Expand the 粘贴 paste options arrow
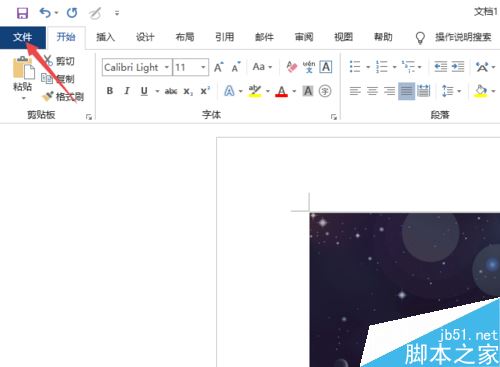 click(23, 98)
